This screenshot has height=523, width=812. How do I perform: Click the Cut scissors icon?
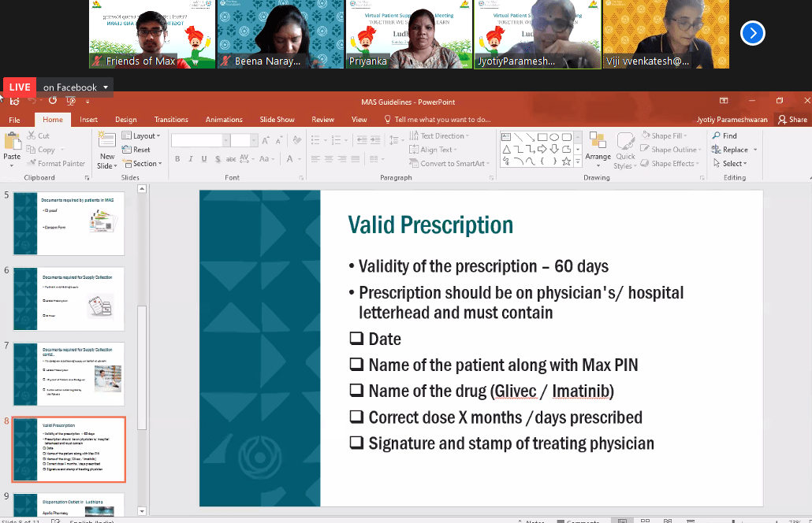(x=31, y=135)
